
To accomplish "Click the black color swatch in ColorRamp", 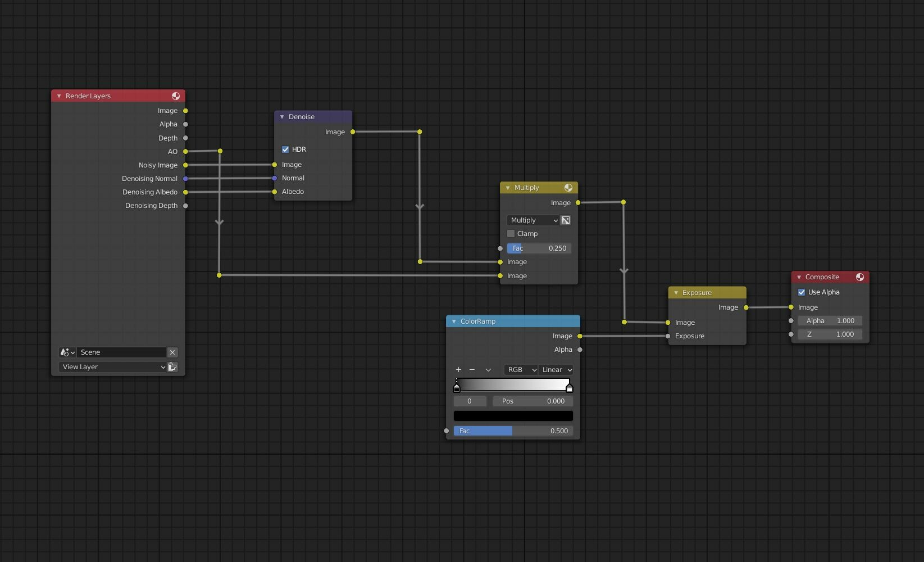I will pyautogui.click(x=513, y=416).
